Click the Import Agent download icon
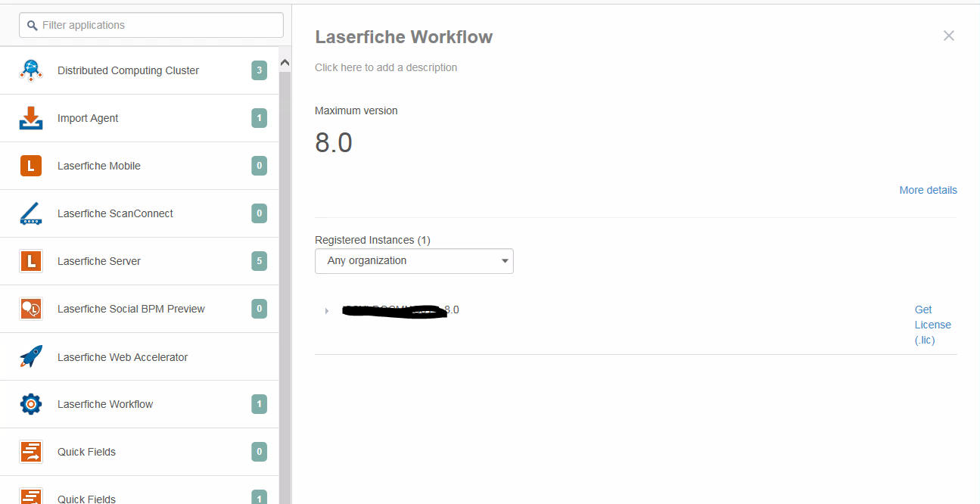 pos(31,118)
